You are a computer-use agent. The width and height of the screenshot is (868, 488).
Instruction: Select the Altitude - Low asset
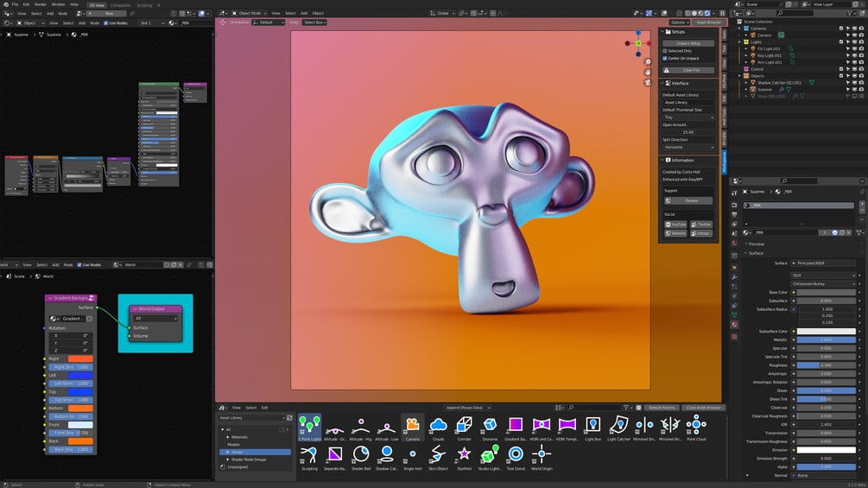(x=386, y=427)
